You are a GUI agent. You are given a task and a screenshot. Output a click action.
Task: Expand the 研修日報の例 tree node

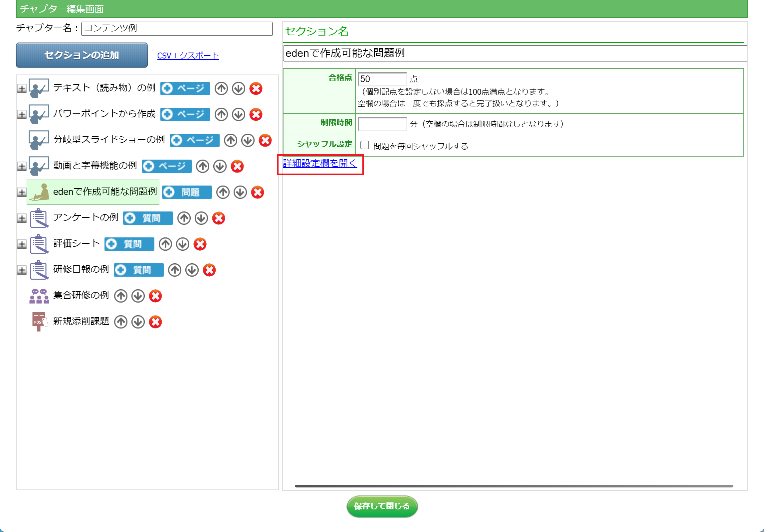click(22, 270)
